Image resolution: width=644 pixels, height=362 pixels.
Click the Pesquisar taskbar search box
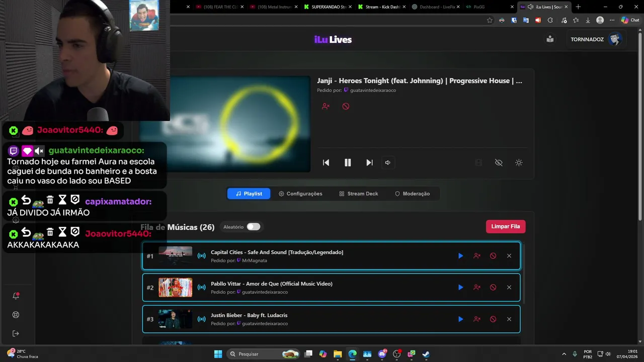coord(264,354)
